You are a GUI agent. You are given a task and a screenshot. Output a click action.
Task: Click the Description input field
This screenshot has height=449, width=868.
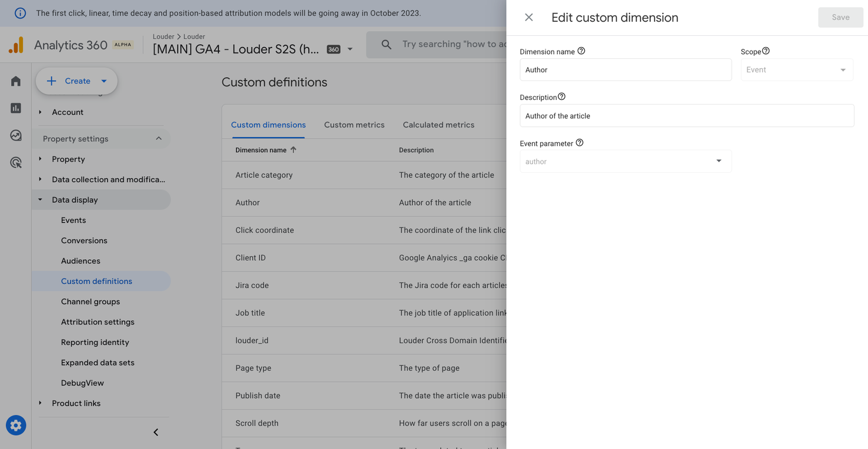[x=686, y=116]
